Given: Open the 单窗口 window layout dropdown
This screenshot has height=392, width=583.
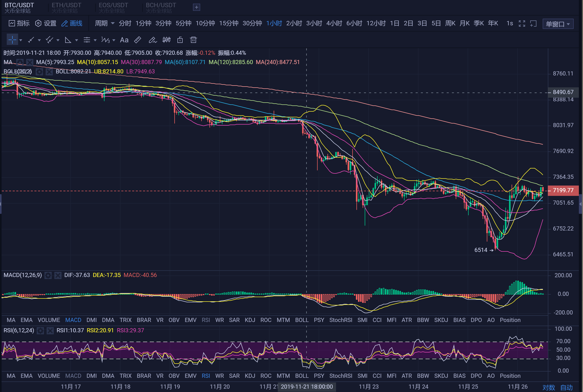Looking at the screenshot, I should pyautogui.click(x=558, y=24).
